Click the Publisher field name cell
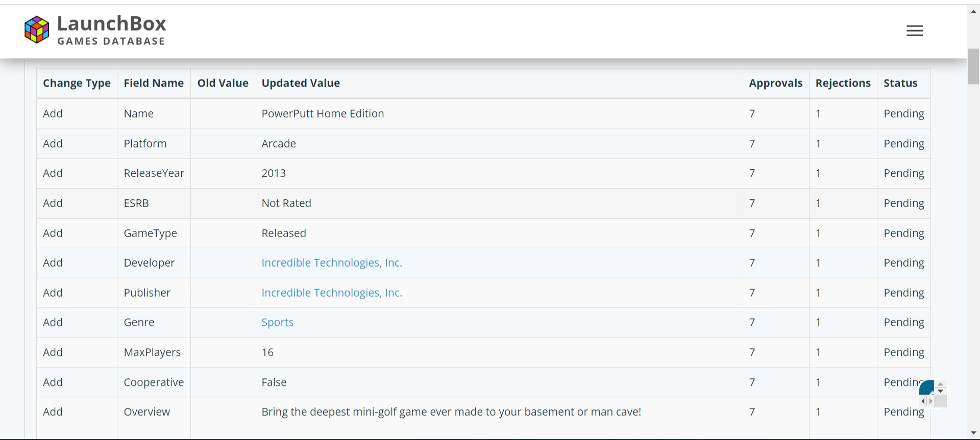 [x=154, y=293]
